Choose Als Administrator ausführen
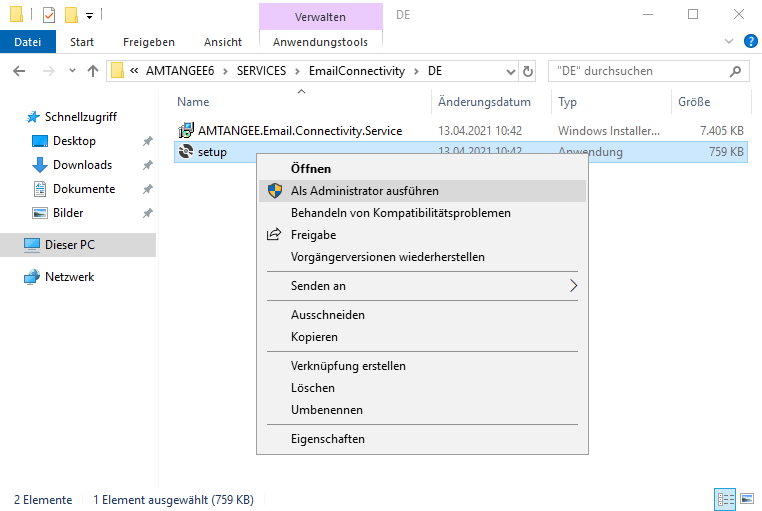This screenshot has width=762, height=511. click(x=422, y=191)
